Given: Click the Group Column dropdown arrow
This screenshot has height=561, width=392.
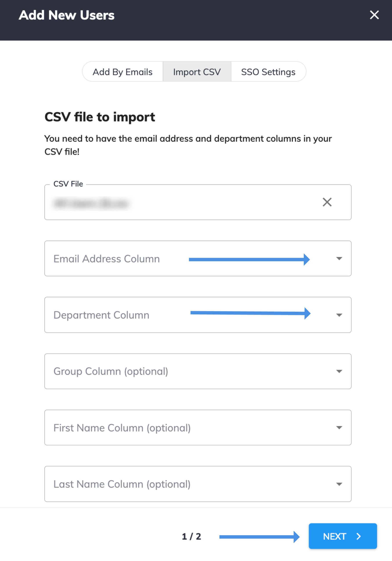Looking at the screenshot, I should (339, 371).
